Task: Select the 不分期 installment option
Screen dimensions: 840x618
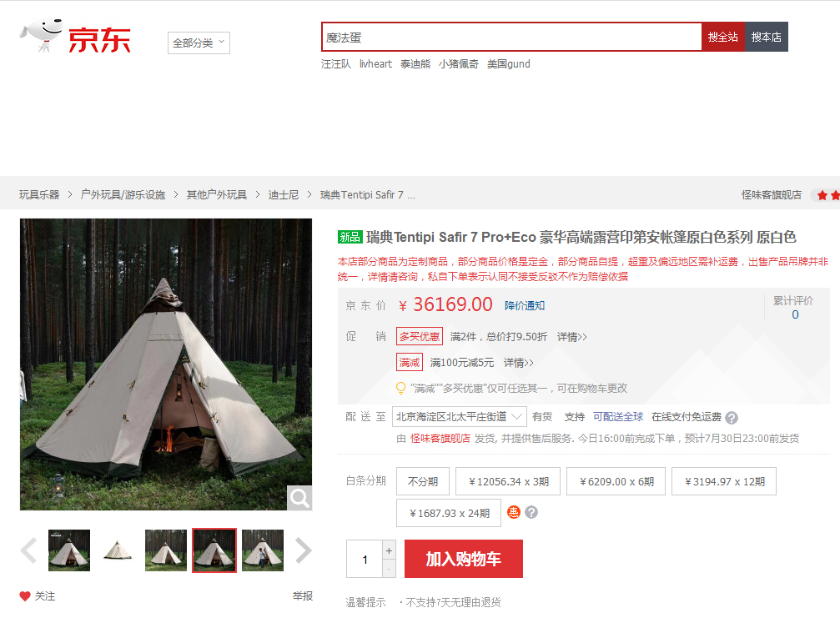Action: (x=423, y=481)
